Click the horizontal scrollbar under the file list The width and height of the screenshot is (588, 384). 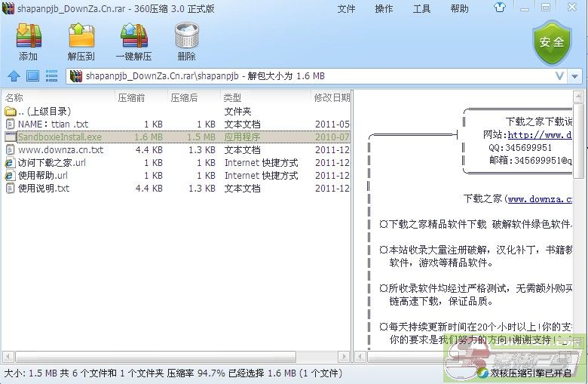coord(151,356)
